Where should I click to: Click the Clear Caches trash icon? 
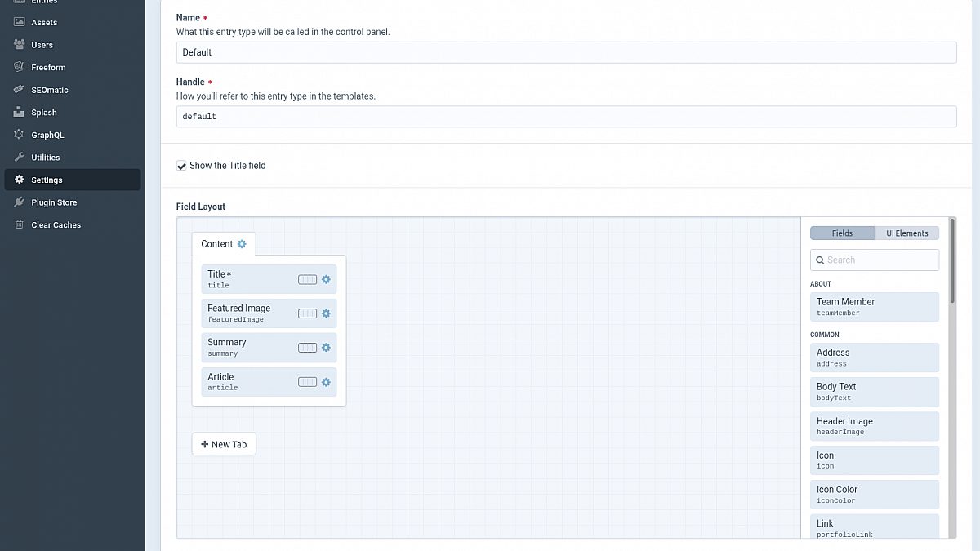tap(19, 224)
